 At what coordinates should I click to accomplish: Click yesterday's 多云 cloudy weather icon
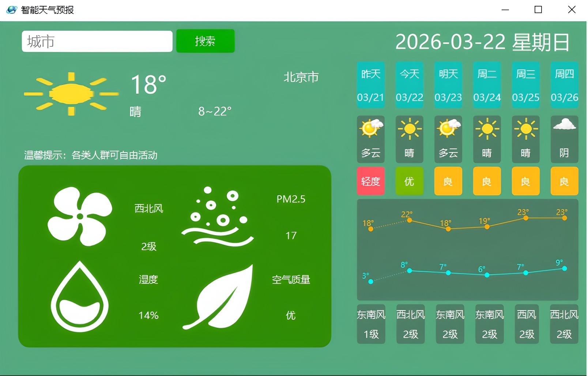tap(371, 128)
